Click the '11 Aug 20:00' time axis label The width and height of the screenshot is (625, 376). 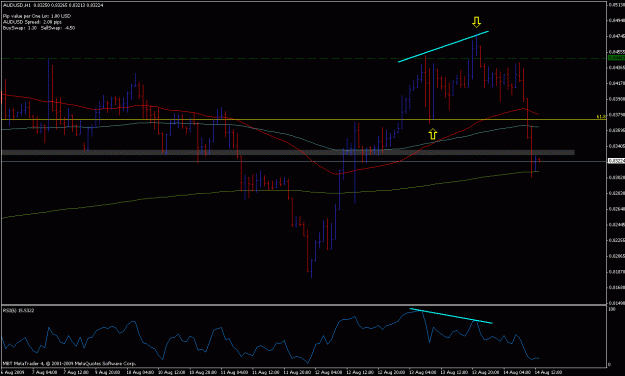click(297, 372)
